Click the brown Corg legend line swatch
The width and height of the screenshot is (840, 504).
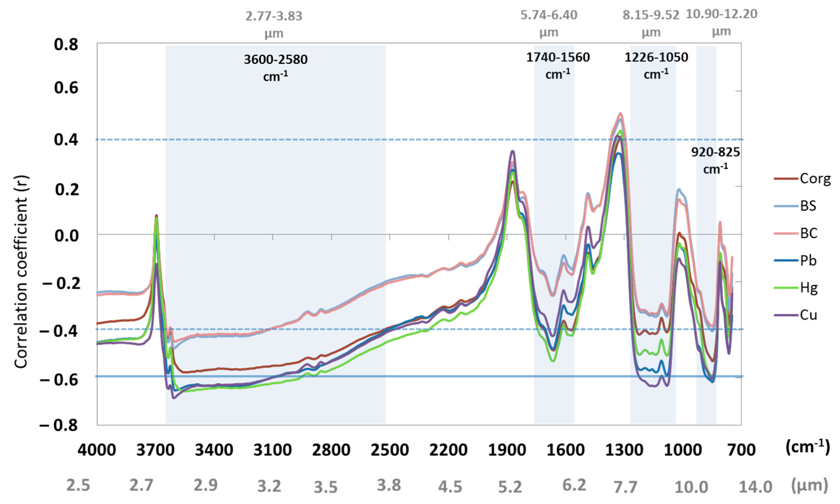click(x=786, y=179)
